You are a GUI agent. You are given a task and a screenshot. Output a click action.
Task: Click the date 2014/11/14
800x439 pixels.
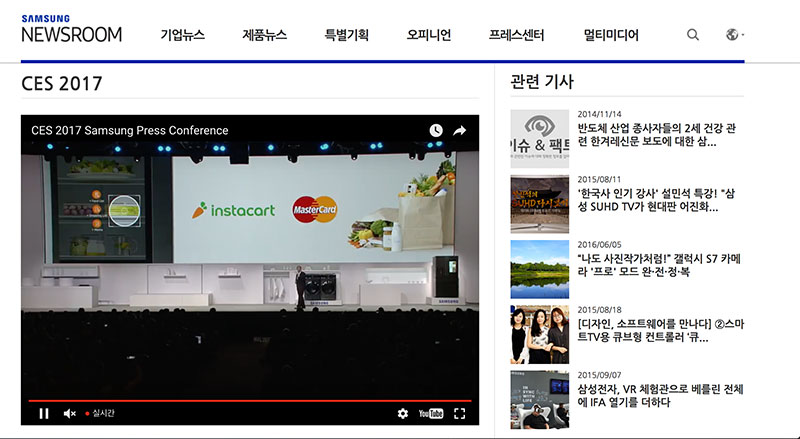(x=599, y=114)
